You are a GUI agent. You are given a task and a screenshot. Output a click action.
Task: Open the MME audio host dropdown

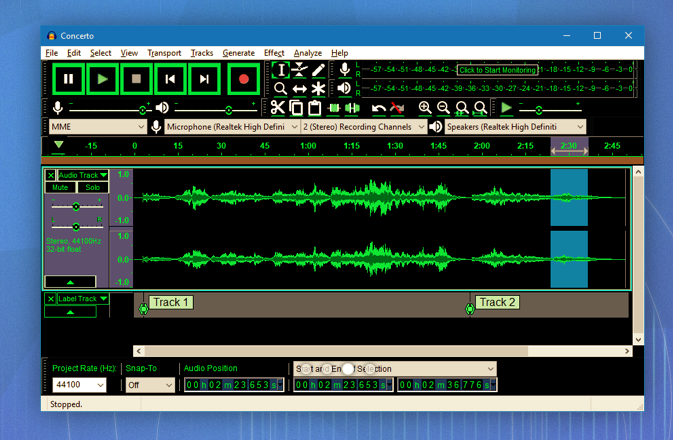click(98, 127)
